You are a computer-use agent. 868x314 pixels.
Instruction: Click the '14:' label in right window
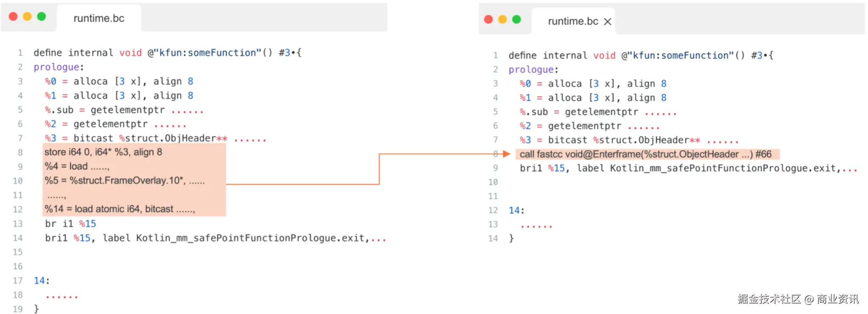point(517,210)
